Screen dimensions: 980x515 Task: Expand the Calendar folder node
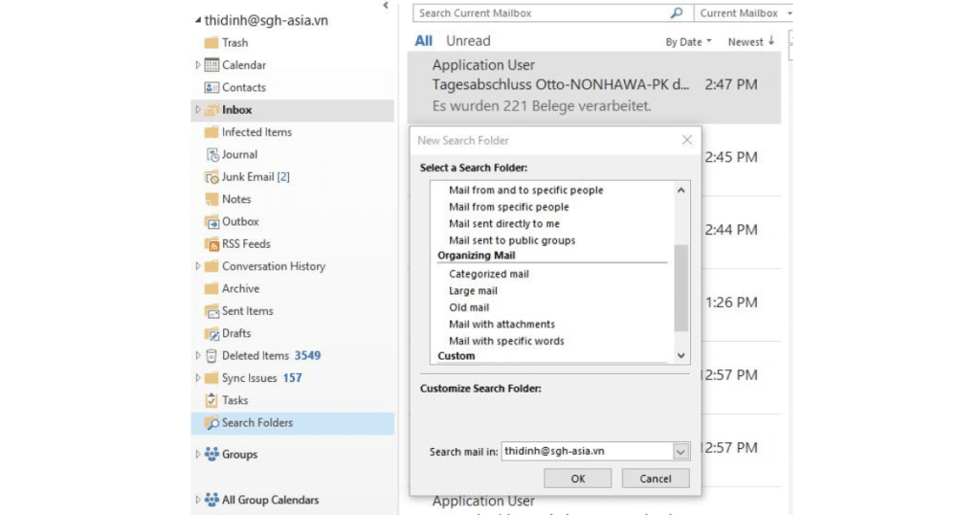pos(197,65)
